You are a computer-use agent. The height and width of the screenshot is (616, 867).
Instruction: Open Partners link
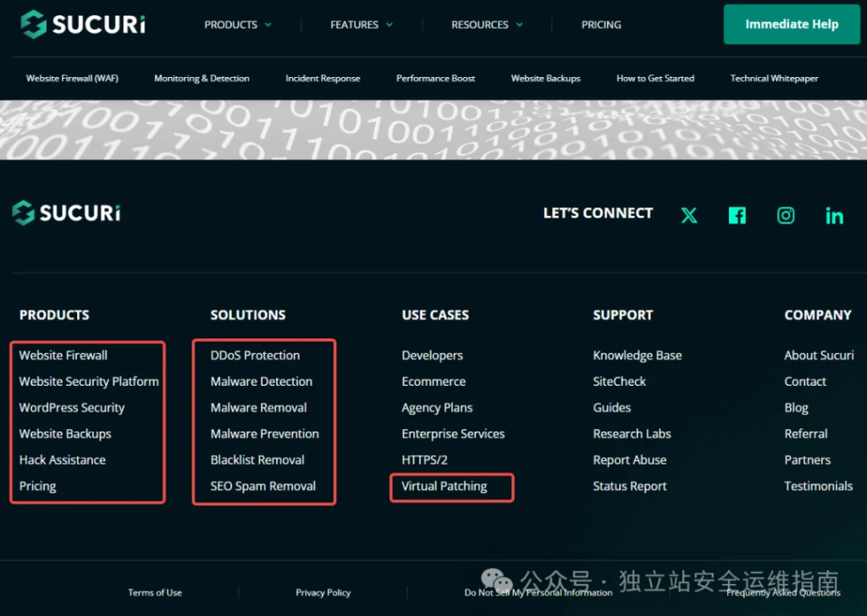pos(807,459)
